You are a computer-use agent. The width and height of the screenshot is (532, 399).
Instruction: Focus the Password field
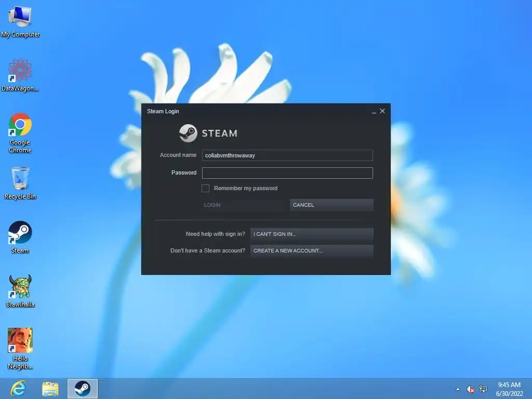287,173
